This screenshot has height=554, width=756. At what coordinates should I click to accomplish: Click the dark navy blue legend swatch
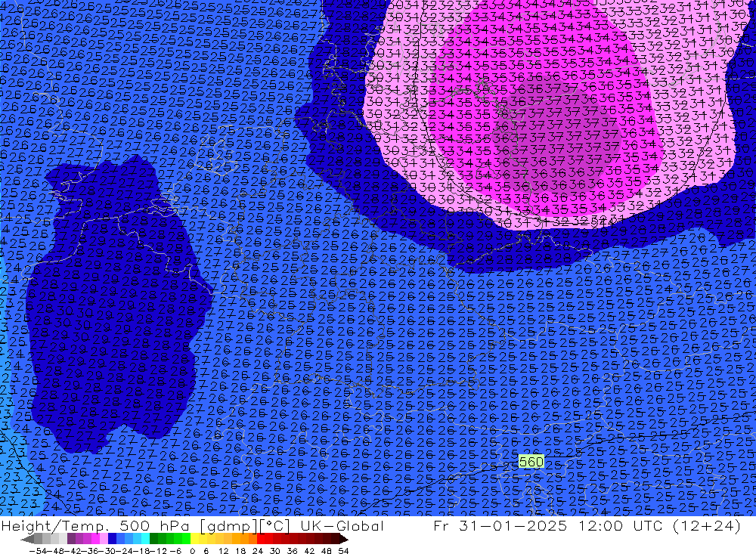click(112, 539)
